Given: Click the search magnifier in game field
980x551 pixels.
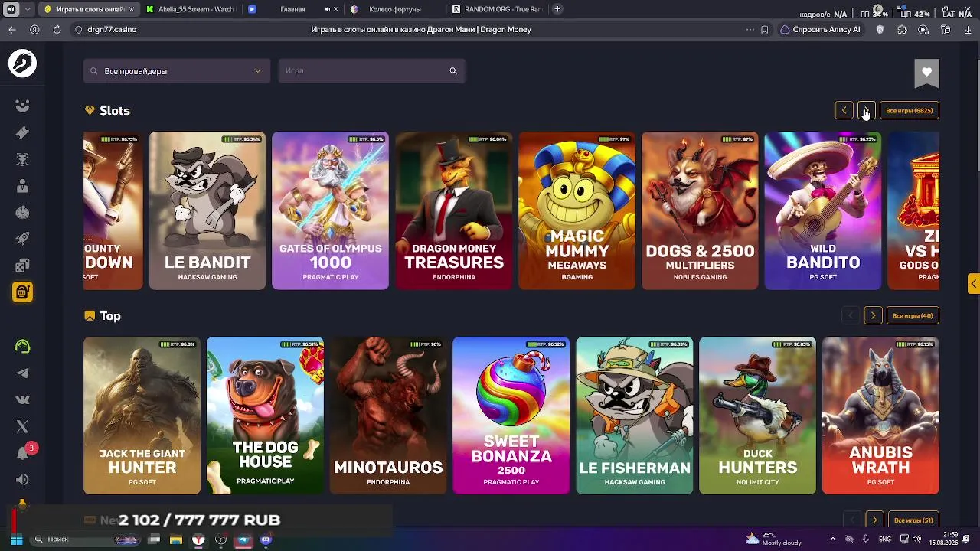Looking at the screenshot, I should [x=453, y=71].
